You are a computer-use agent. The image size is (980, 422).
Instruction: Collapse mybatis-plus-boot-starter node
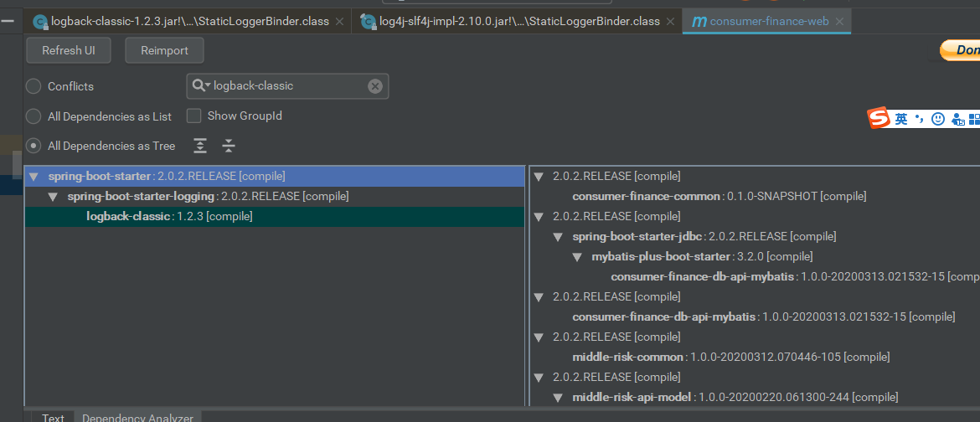[x=577, y=257]
